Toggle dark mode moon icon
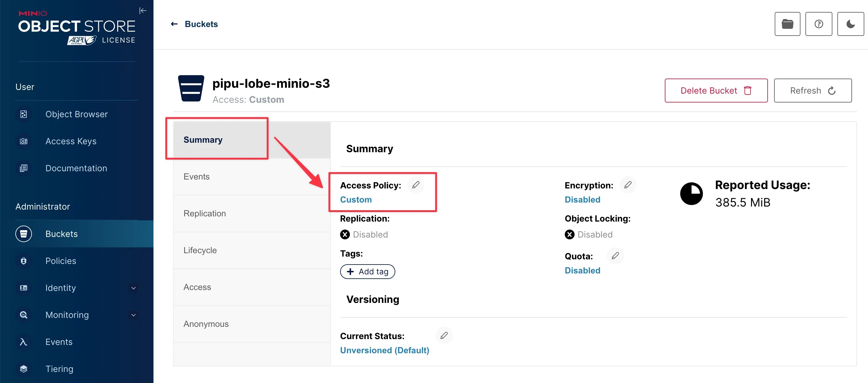This screenshot has width=868, height=383. pyautogui.click(x=850, y=24)
